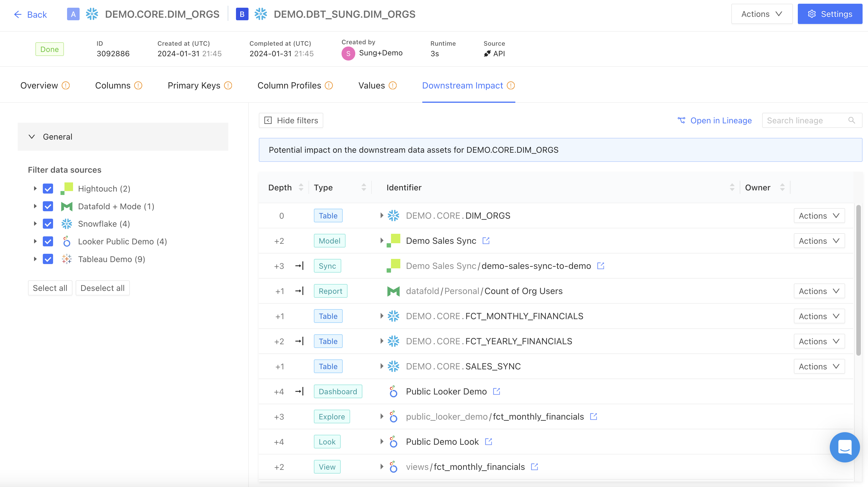Click the warning icon beside Downstream Impact
The image size is (868, 487).
pos(511,86)
